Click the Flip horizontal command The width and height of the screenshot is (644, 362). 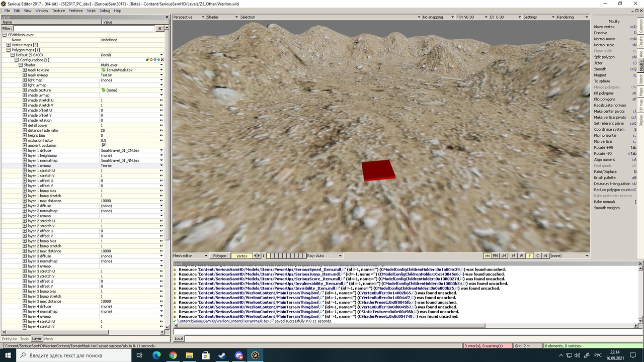605,135
